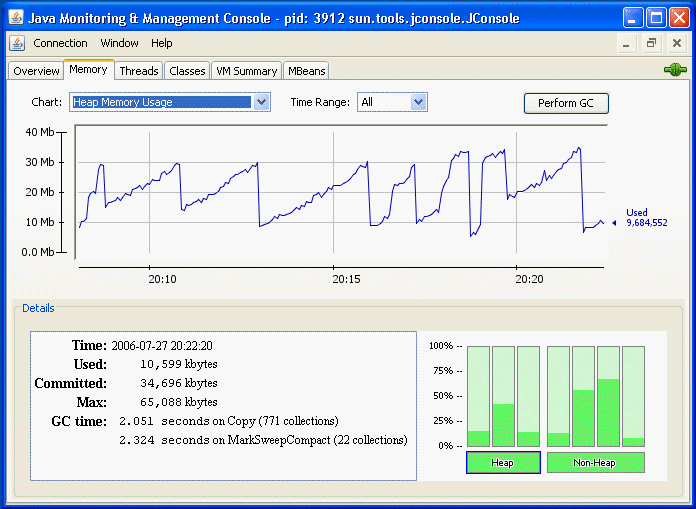Screen dimensions: 696x509
Task: Open the Help menu
Action: pos(162,43)
